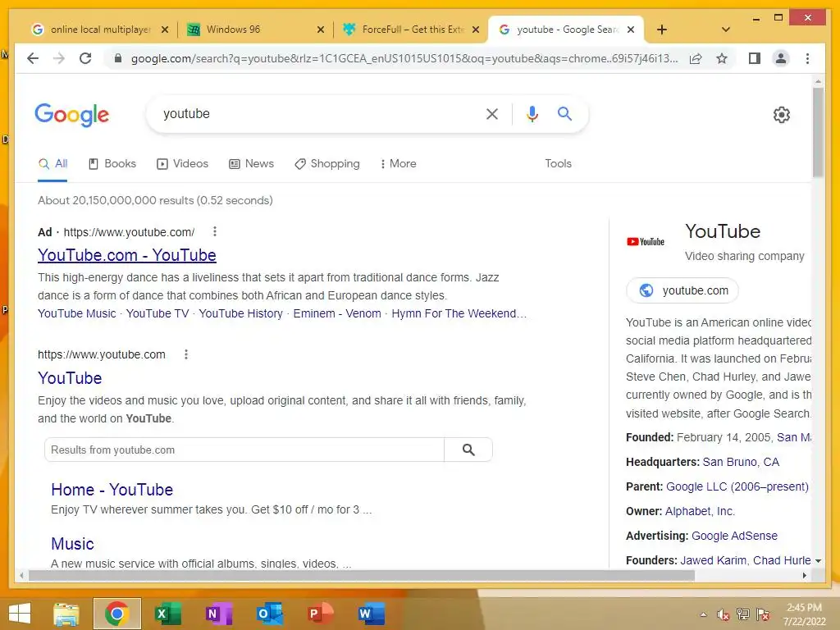Image resolution: width=840 pixels, height=630 pixels.
Task: View site info via lock icon
Action: pyautogui.click(x=118, y=58)
